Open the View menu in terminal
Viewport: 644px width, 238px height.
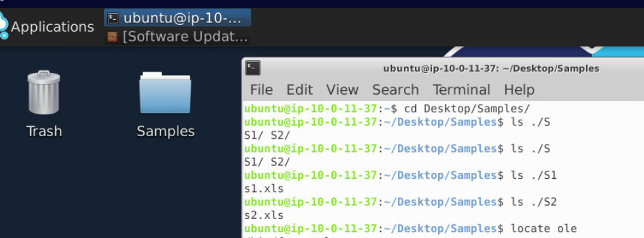click(x=342, y=89)
